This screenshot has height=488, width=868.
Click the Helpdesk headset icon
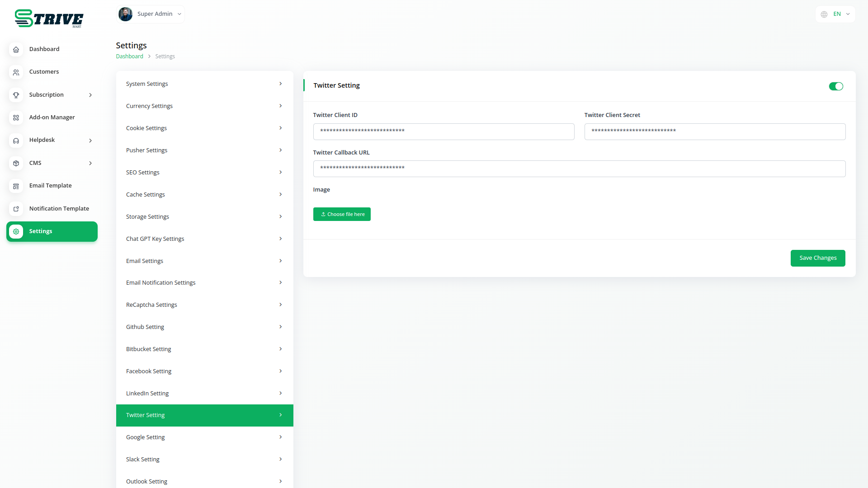(16, 141)
